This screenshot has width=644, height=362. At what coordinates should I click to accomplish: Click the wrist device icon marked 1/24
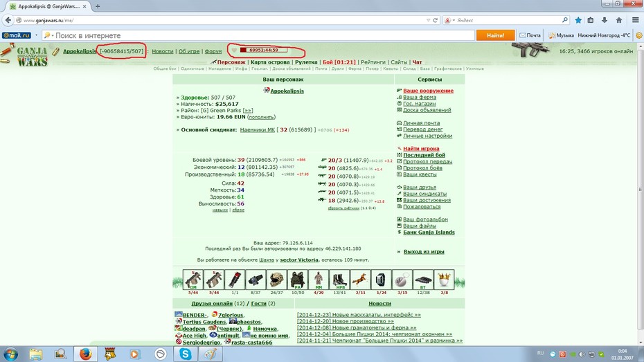[x=381, y=280]
